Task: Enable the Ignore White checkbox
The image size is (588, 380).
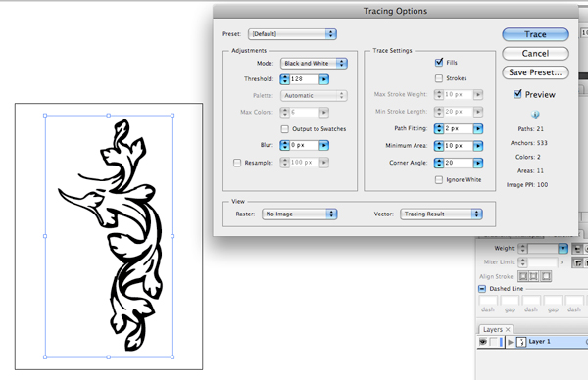Action: [439, 180]
